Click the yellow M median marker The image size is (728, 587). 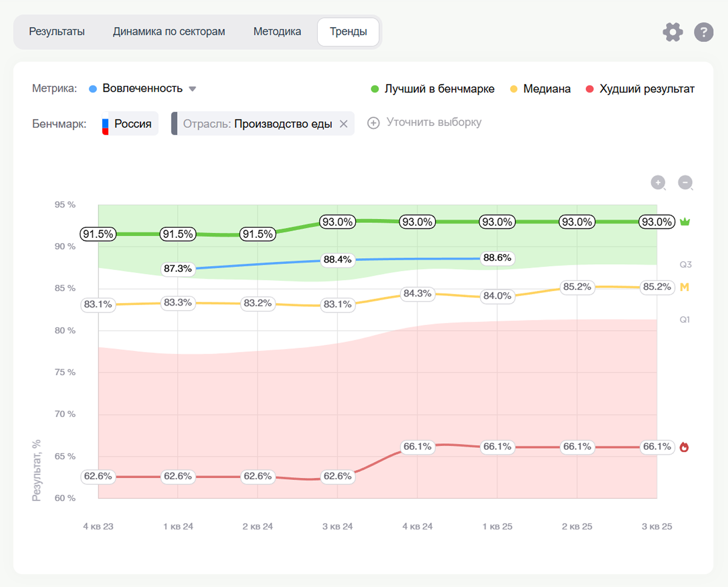point(685,287)
